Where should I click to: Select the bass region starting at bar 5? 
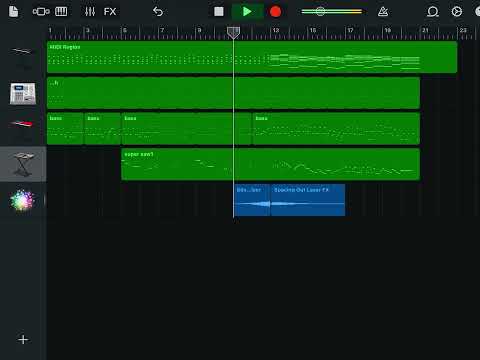point(187,129)
